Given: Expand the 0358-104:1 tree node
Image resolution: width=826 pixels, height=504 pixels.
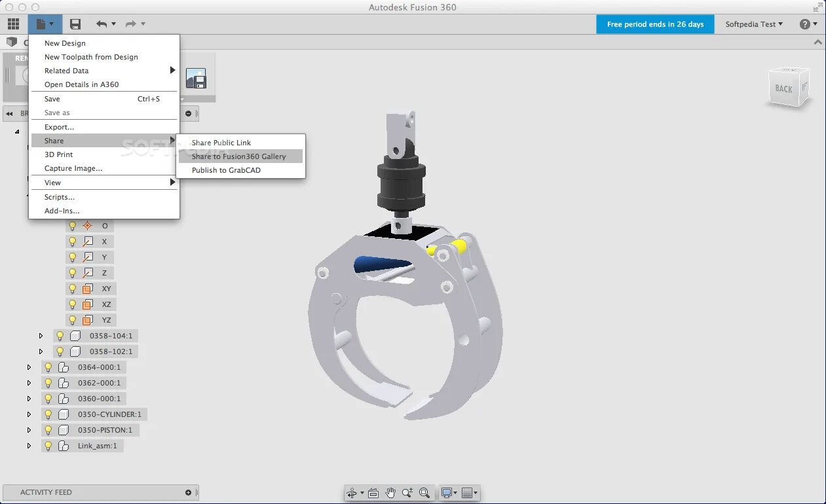Looking at the screenshot, I should click(41, 336).
